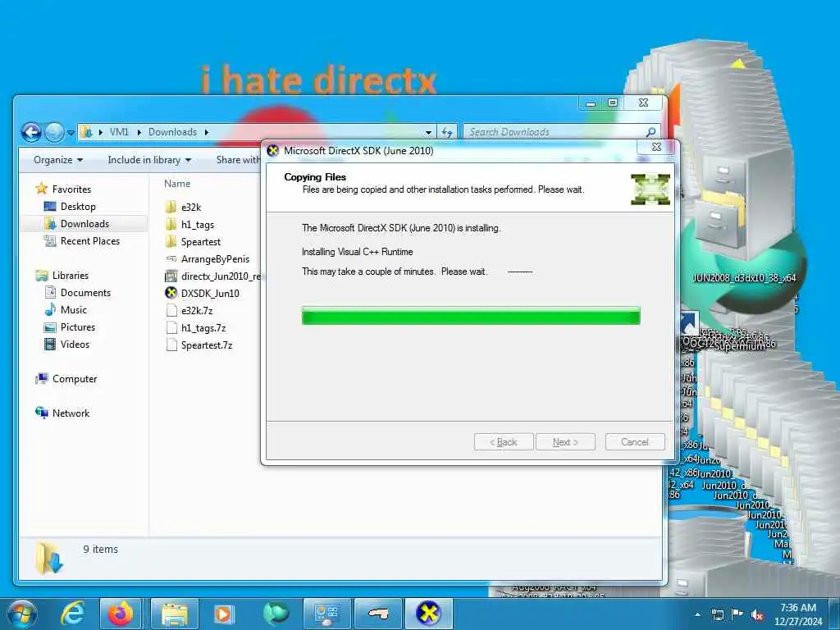The width and height of the screenshot is (840, 630).
Task: Open the Include in library menu
Action: click(x=149, y=160)
